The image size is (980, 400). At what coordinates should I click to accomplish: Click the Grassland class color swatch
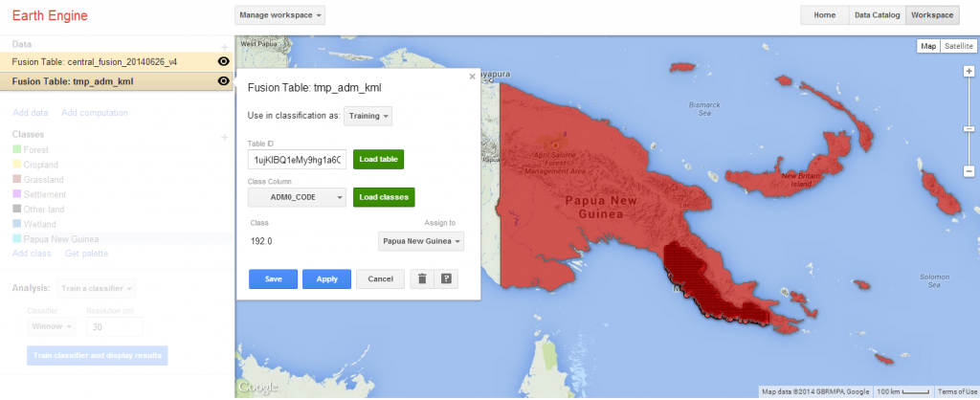click(x=16, y=179)
